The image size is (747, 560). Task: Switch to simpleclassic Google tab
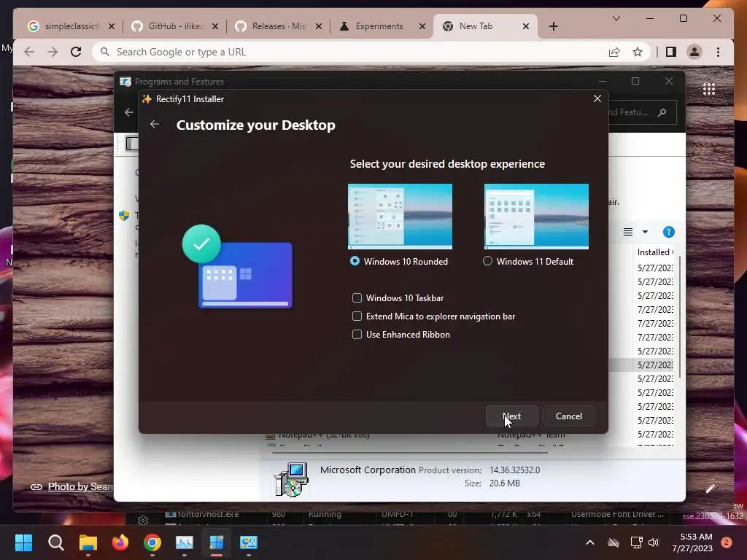tap(71, 26)
